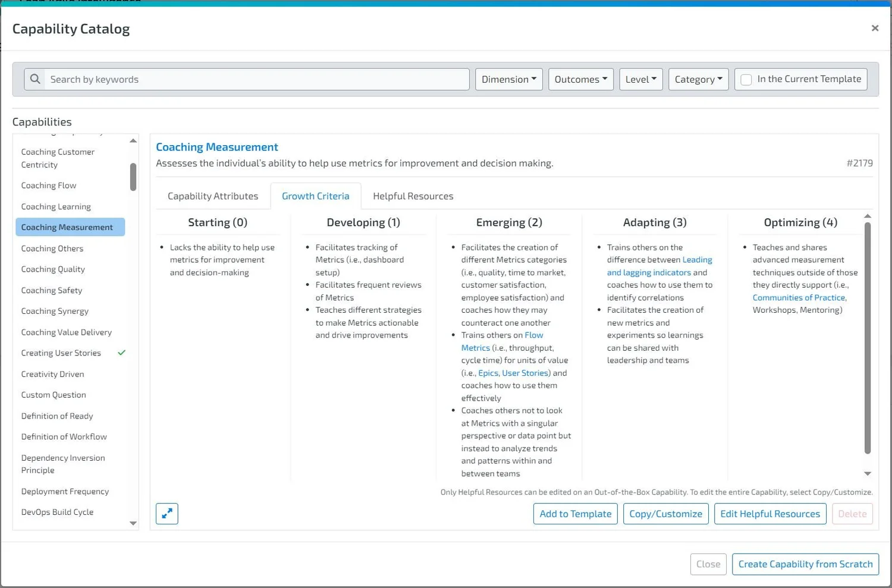Close the Capability Catalog with the X icon

[x=875, y=28]
